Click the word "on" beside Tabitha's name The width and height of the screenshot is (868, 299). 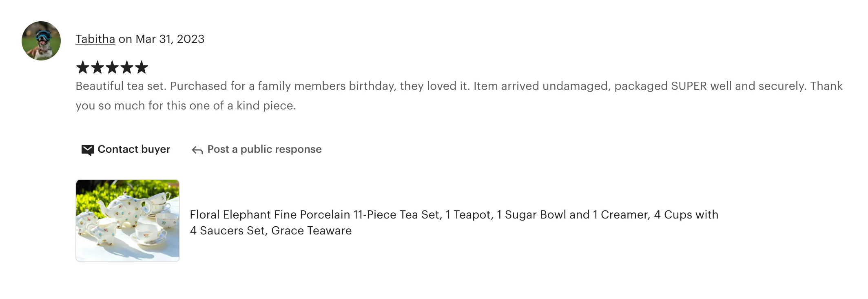pyautogui.click(x=125, y=39)
